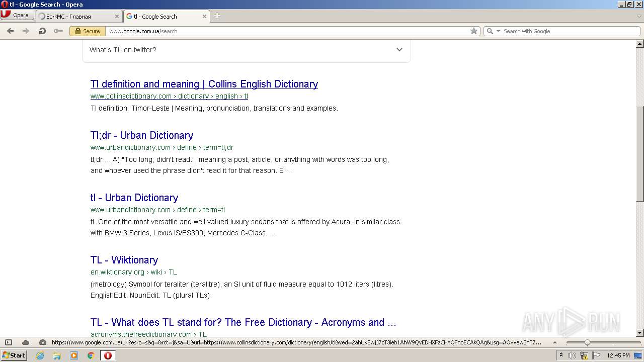The width and height of the screenshot is (644, 362).
Task: Open the view options arrow beside zoom slider
Action: tap(555, 342)
